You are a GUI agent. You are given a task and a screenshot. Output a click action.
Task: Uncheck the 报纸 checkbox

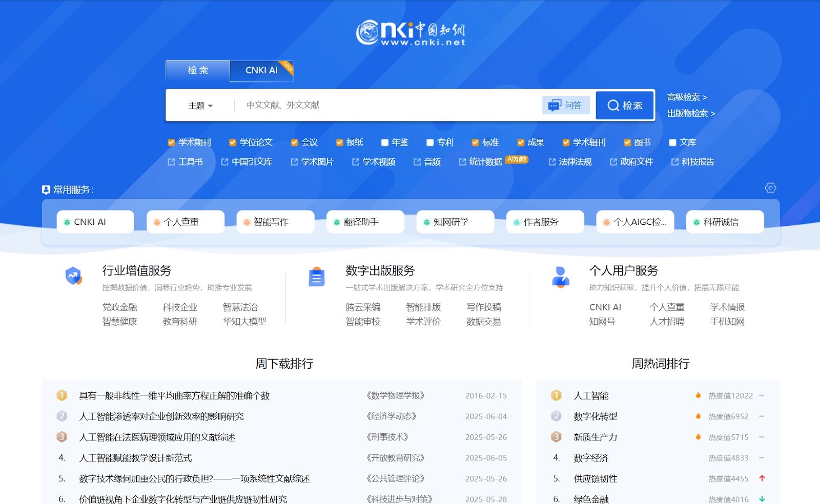point(339,142)
